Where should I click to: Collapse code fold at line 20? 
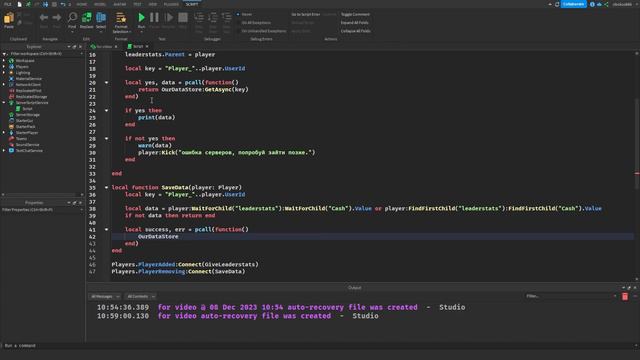(x=107, y=82)
